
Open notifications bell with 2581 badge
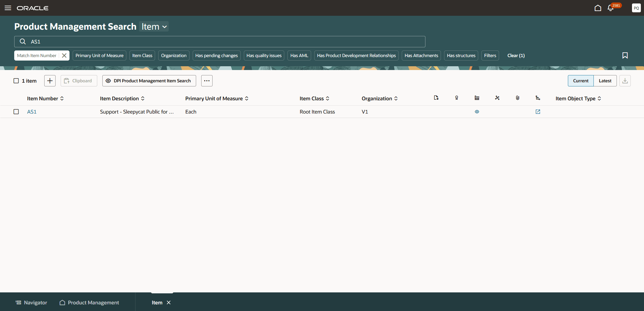(x=611, y=8)
